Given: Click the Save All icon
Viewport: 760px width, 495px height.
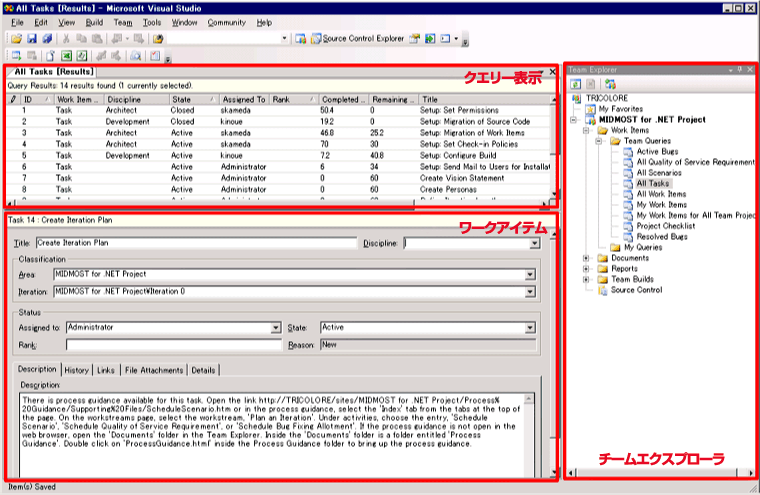Looking at the screenshot, I should [x=47, y=39].
